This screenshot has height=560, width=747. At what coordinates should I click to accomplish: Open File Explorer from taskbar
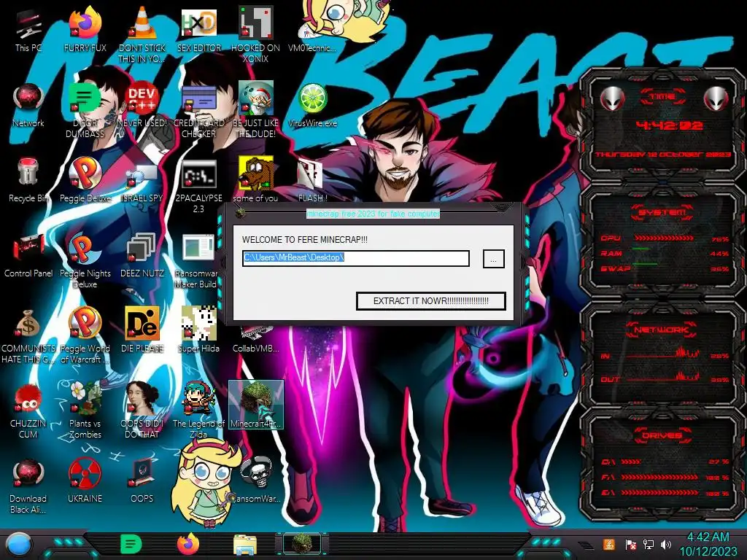coord(245,545)
